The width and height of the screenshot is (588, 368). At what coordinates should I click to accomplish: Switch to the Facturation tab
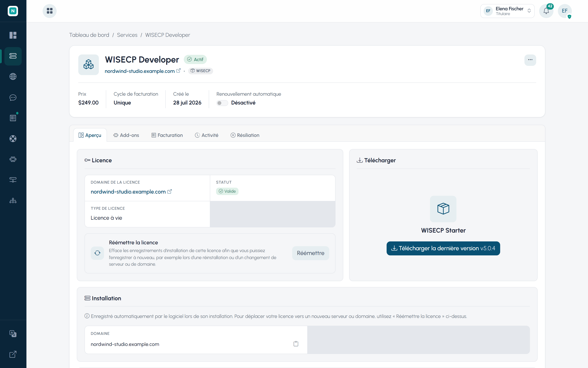(167, 135)
